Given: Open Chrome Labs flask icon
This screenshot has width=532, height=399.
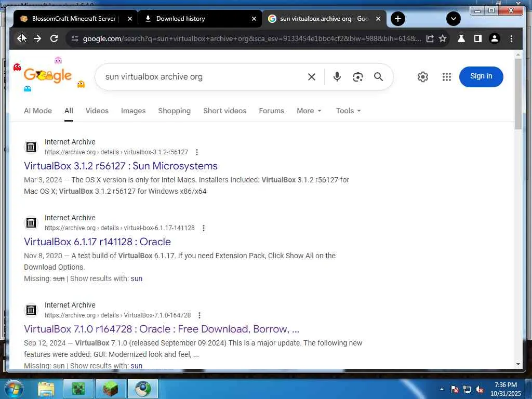Looking at the screenshot, I should [x=461, y=38].
